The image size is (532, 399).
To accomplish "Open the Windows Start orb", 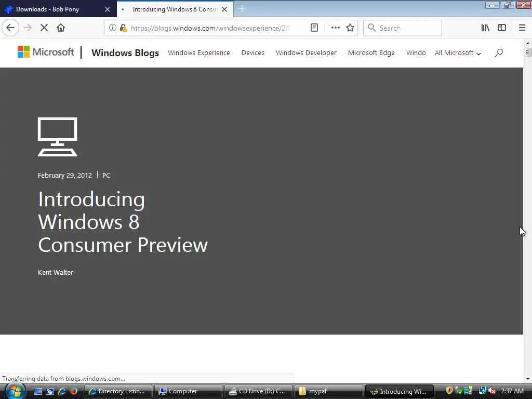I will (x=14, y=391).
